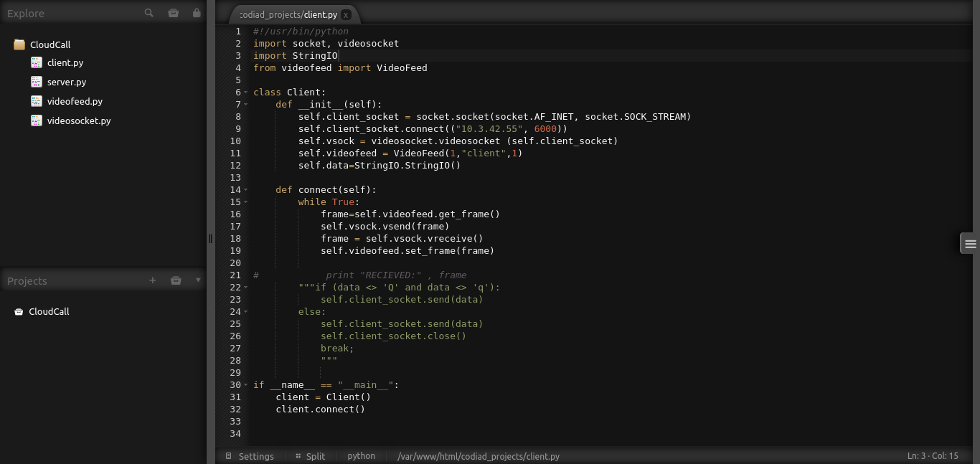Image resolution: width=980 pixels, height=464 pixels.
Task: Open videosocket.py in the explorer
Action: coord(78,120)
